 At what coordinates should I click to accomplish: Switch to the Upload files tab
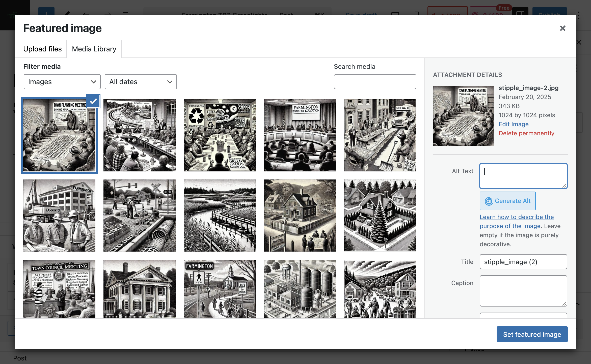pos(42,49)
